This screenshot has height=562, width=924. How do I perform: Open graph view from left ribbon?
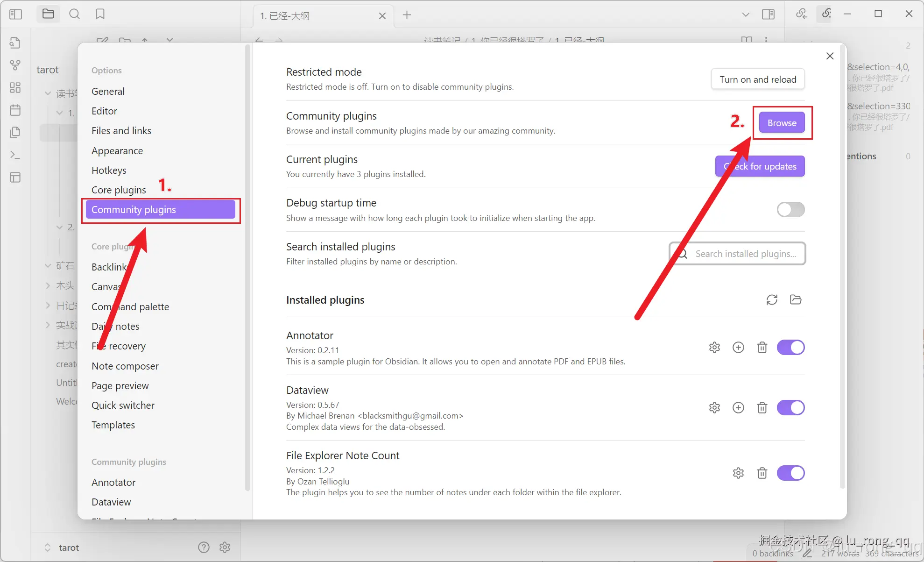tap(15, 65)
